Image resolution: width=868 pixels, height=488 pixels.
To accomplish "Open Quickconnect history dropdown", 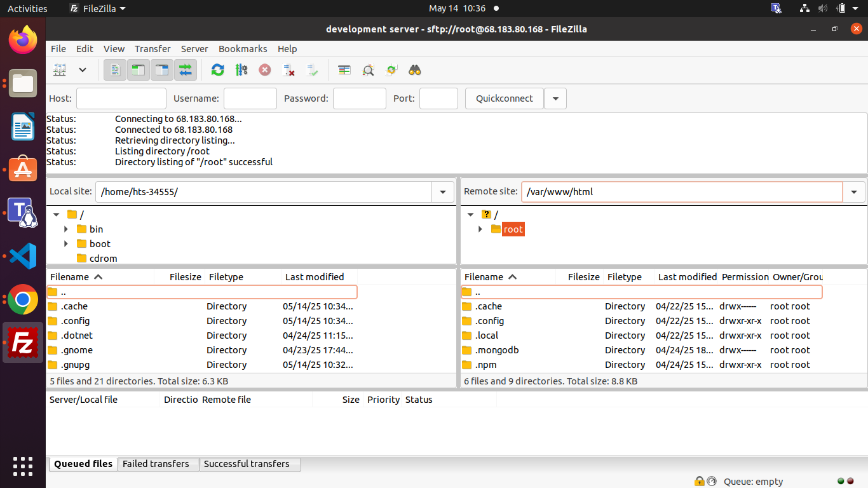I will pyautogui.click(x=555, y=98).
